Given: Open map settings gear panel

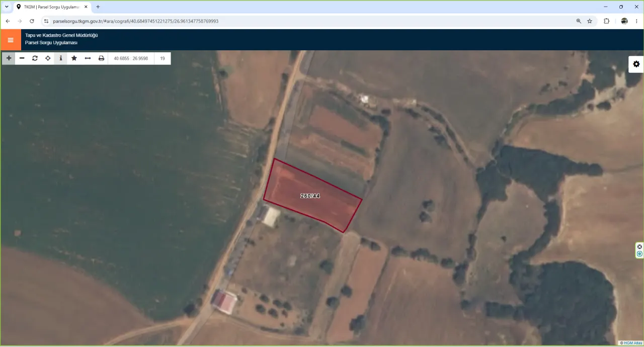Looking at the screenshot, I should click(x=636, y=64).
